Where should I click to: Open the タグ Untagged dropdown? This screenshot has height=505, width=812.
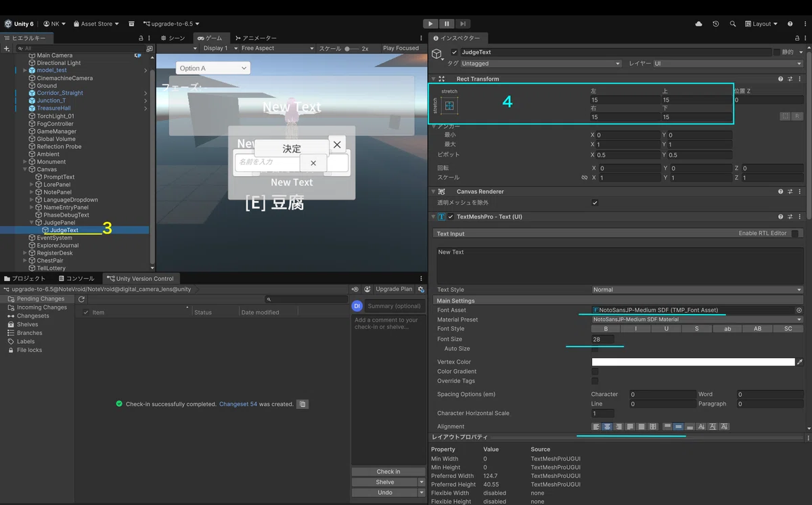pyautogui.click(x=541, y=64)
